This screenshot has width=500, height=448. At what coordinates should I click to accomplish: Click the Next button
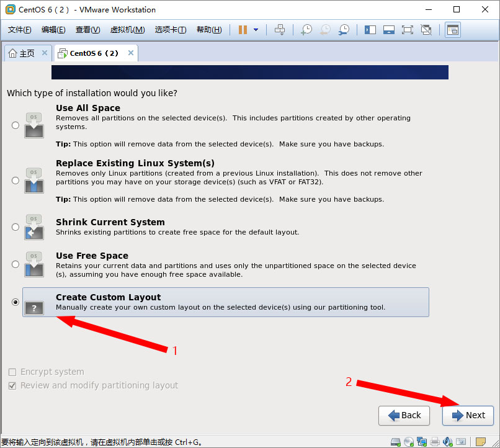click(x=468, y=415)
